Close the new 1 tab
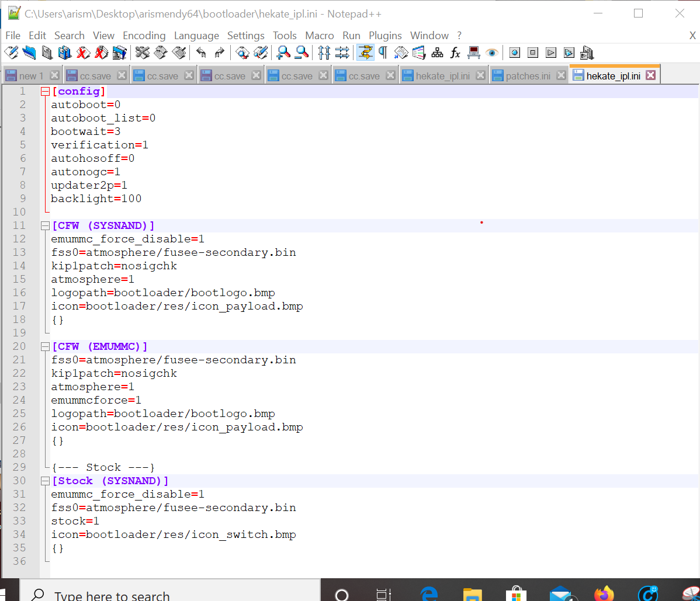Viewport: 700px width, 601px height. point(54,75)
